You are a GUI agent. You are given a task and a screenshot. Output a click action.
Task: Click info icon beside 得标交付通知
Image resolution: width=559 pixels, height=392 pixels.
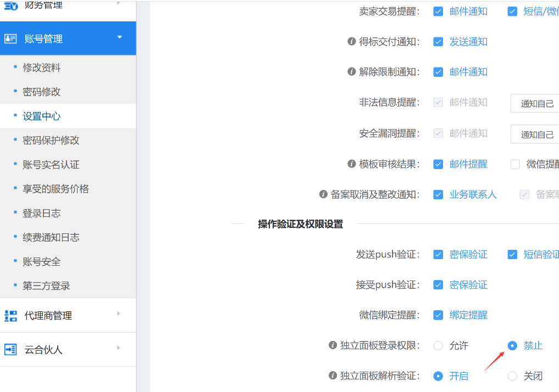[352, 42]
